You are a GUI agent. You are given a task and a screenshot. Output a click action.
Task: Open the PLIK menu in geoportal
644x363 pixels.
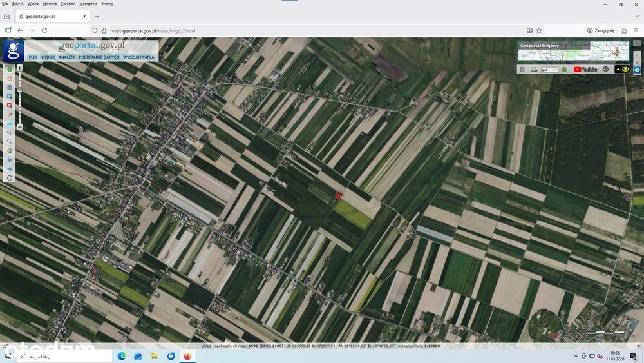coord(33,57)
